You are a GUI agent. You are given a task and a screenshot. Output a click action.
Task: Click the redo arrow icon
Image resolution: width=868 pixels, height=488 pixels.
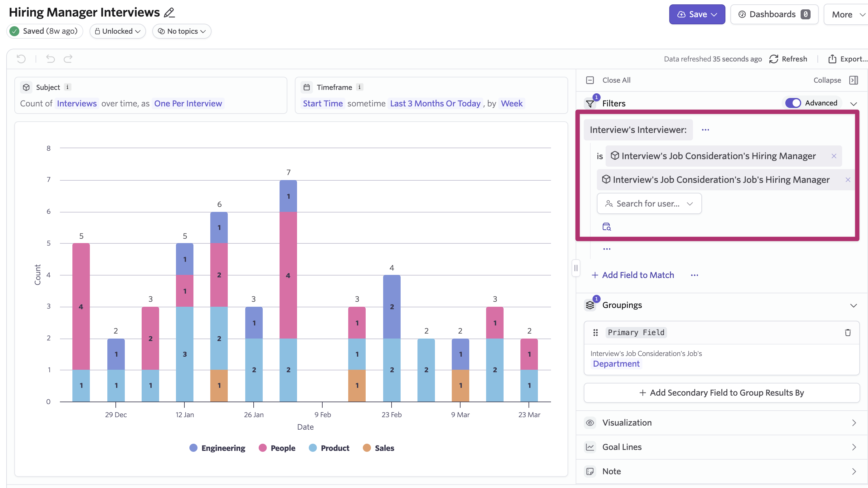tap(68, 59)
